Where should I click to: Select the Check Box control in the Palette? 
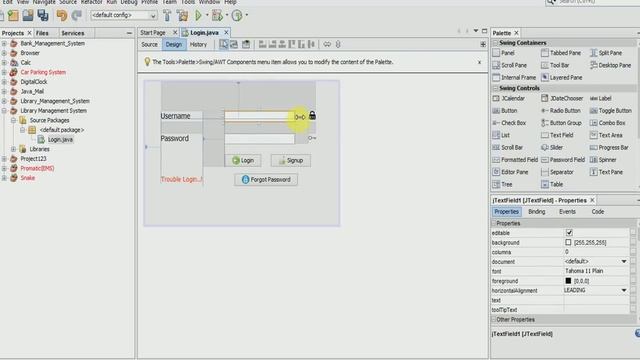pyautogui.click(x=509, y=123)
